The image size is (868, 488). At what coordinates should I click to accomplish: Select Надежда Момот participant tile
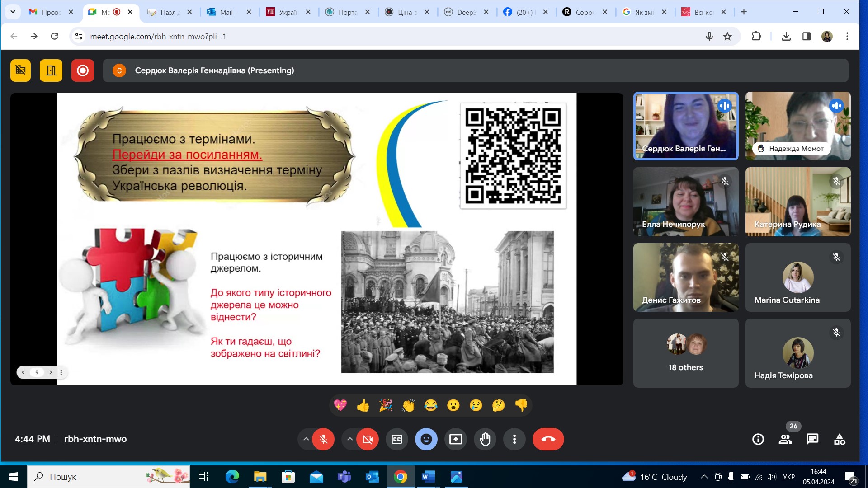tap(798, 126)
